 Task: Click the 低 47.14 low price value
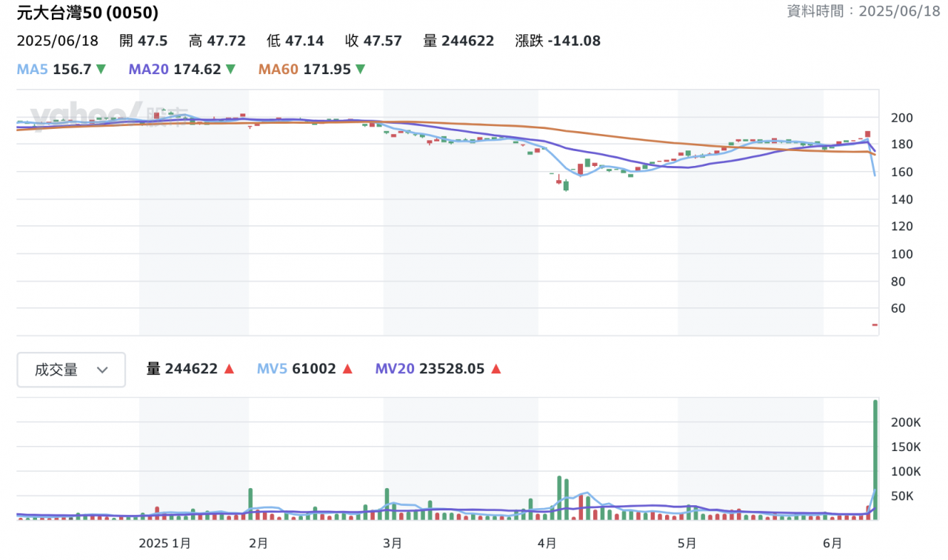(x=295, y=41)
